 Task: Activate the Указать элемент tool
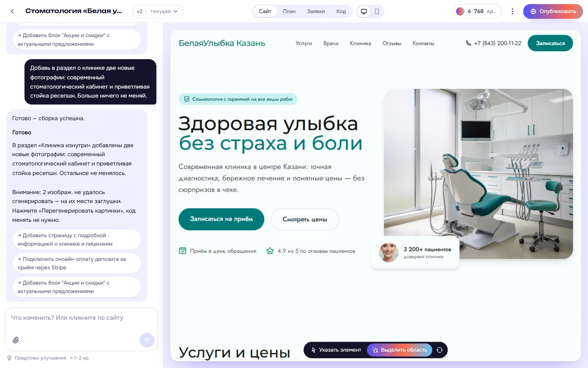(336, 350)
